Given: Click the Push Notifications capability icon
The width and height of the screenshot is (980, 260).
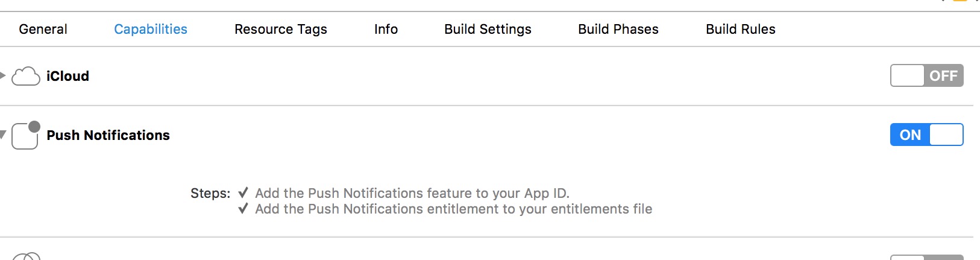Looking at the screenshot, I should (x=25, y=135).
